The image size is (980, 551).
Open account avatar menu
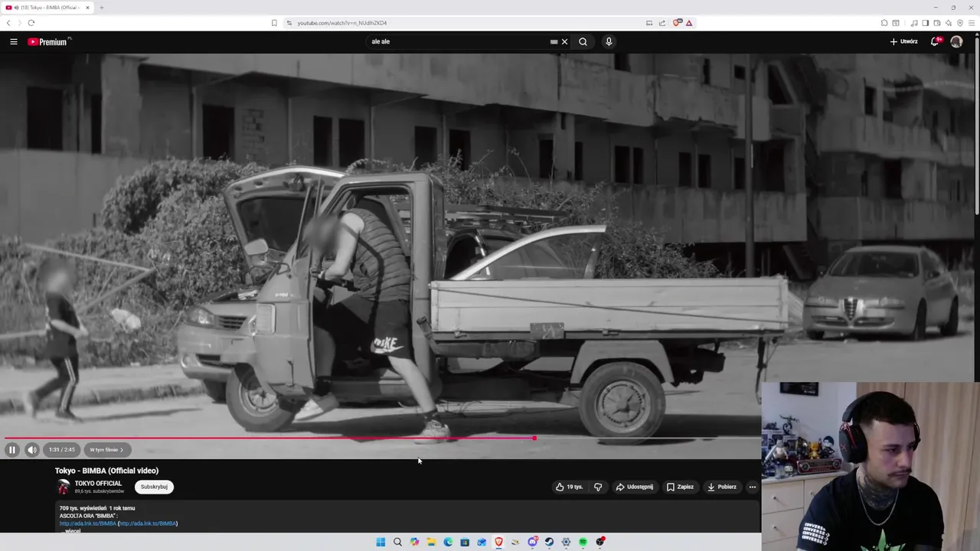pyautogui.click(x=956, y=41)
